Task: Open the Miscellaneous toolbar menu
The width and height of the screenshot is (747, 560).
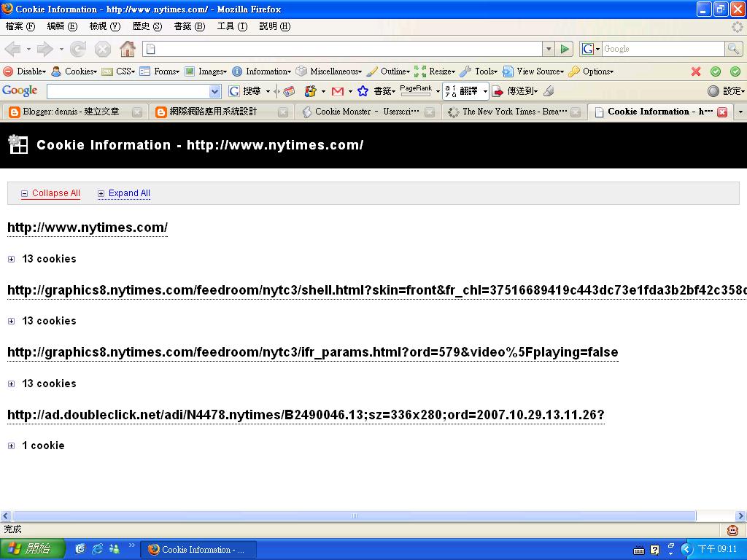Action: [329, 71]
